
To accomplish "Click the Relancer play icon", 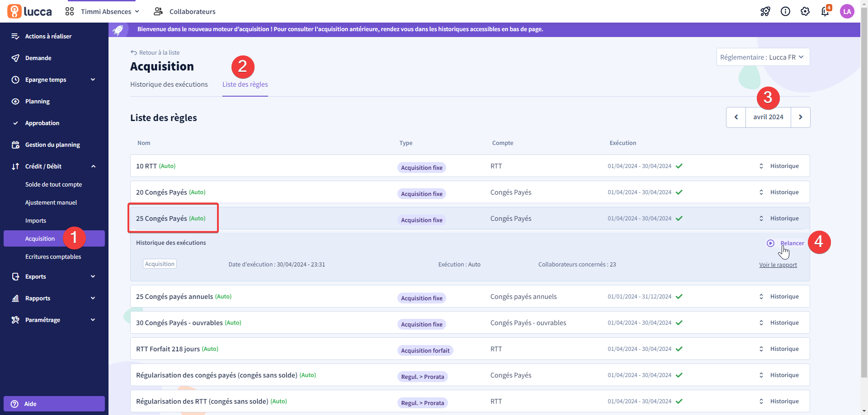I will [x=771, y=243].
